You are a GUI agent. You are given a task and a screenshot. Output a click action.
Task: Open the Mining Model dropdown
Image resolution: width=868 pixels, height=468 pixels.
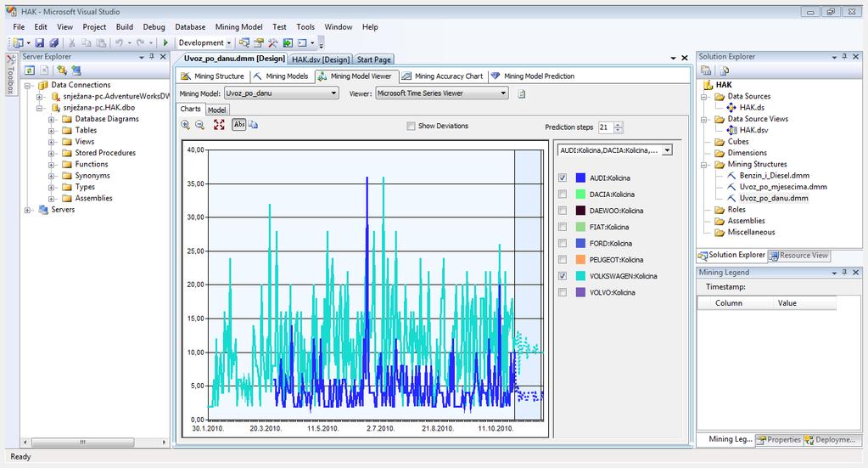281,93
